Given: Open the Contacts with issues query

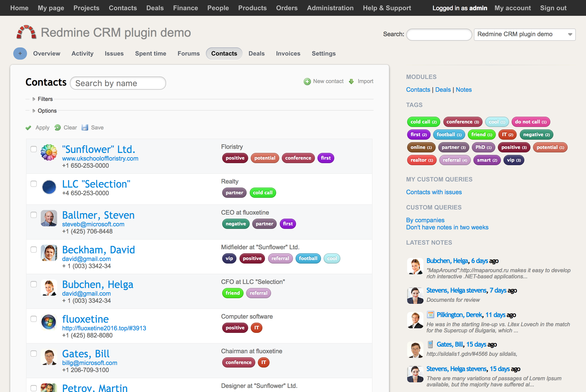Looking at the screenshot, I should (434, 192).
